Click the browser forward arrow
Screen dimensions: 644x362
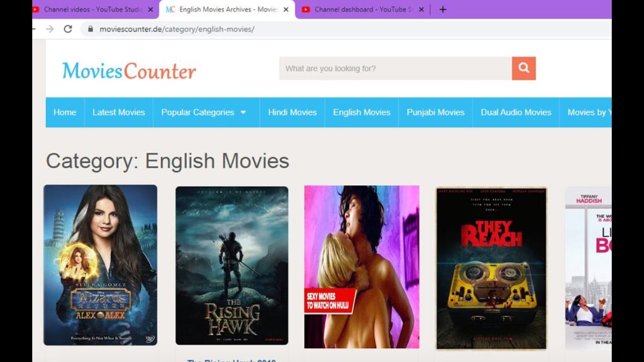click(50, 29)
